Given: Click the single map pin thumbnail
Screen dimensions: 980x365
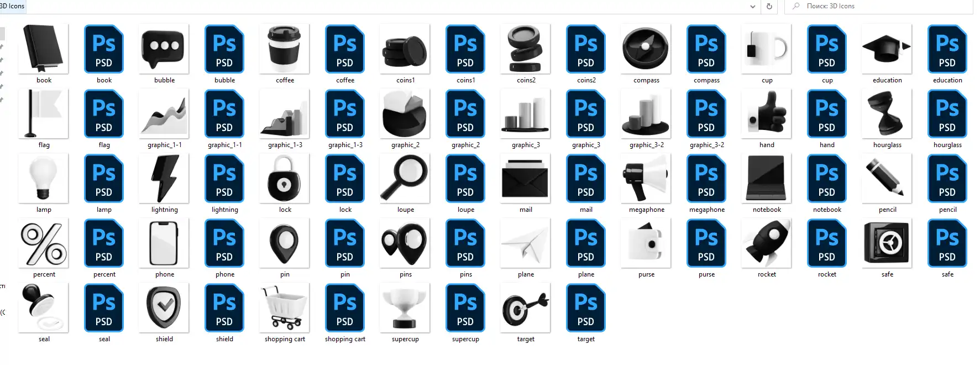Looking at the screenshot, I should pyautogui.click(x=285, y=243).
